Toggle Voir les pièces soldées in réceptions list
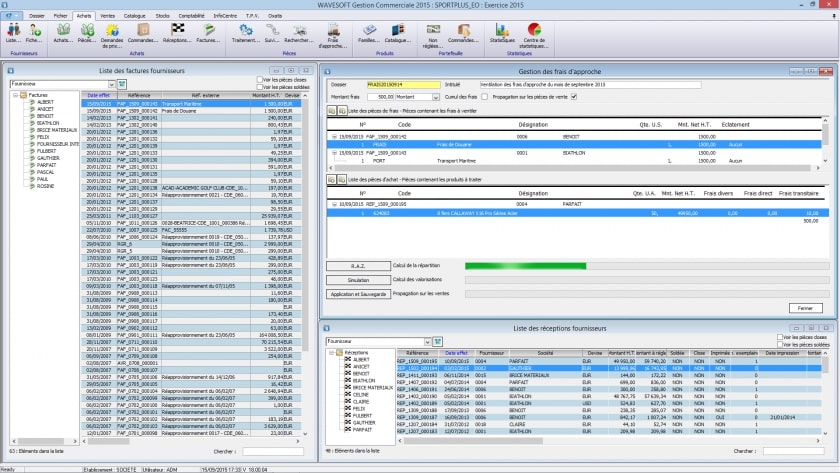This screenshot has width=840, height=473. pyautogui.click(x=780, y=344)
